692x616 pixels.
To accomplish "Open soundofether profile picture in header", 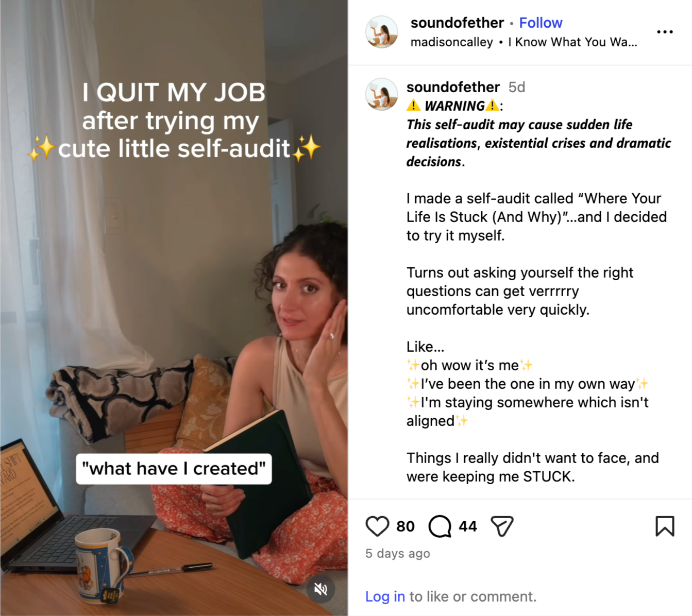I will (382, 32).
